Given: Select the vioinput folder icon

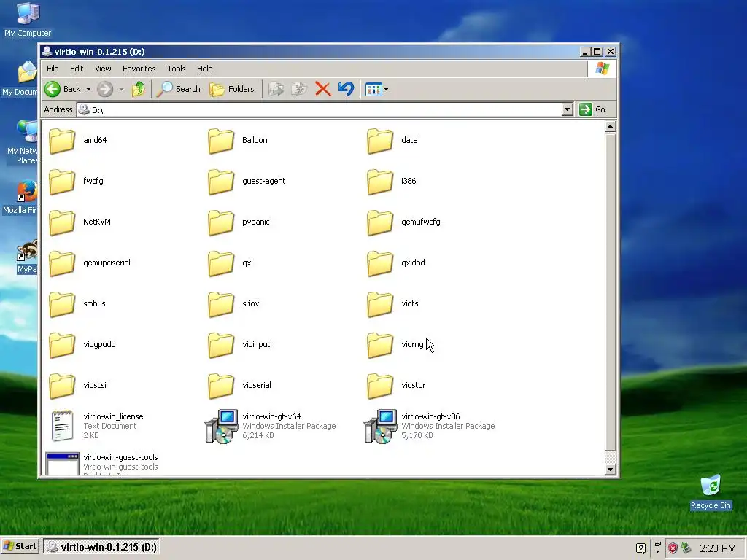Looking at the screenshot, I should (x=221, y=345).
